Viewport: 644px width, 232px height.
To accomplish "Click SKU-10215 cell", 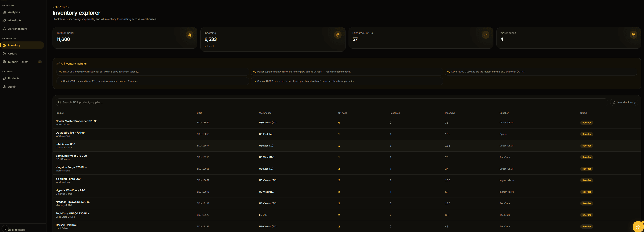I will tap(203, 157).
